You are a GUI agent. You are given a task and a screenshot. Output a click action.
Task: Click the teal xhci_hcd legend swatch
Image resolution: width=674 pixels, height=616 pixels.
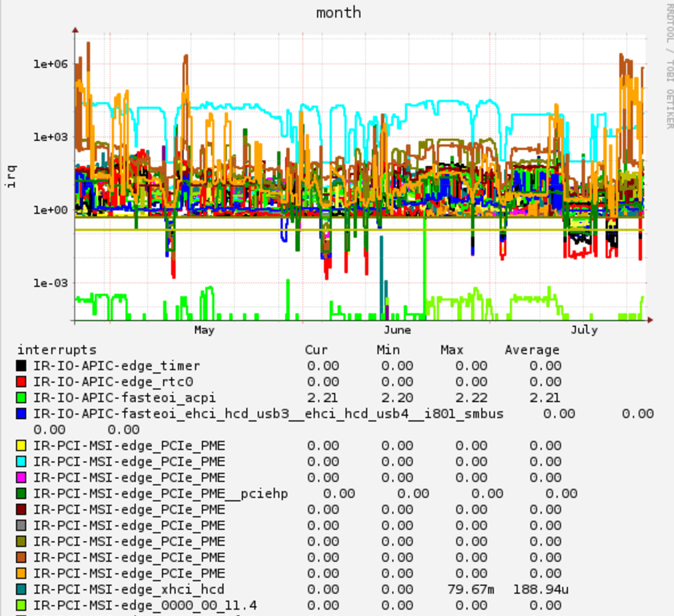[x=21, y=589]
